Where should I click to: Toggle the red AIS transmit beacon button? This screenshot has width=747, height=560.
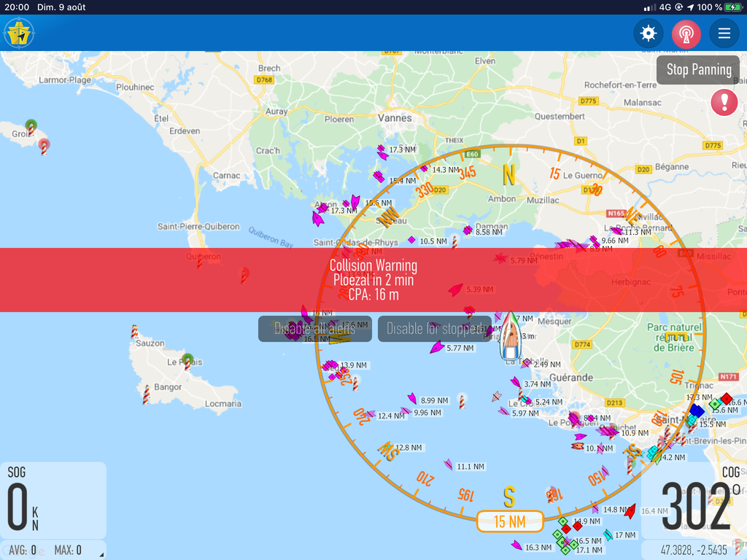point(686,34)
